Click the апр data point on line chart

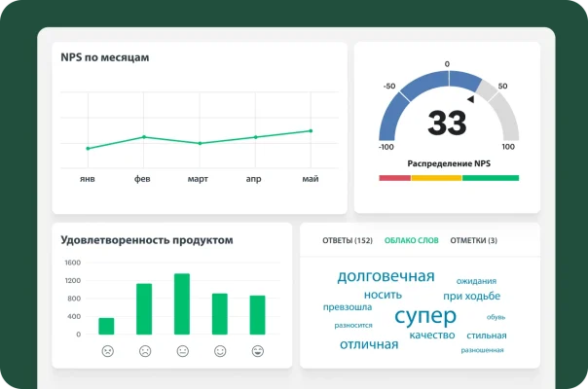(256, 137)
